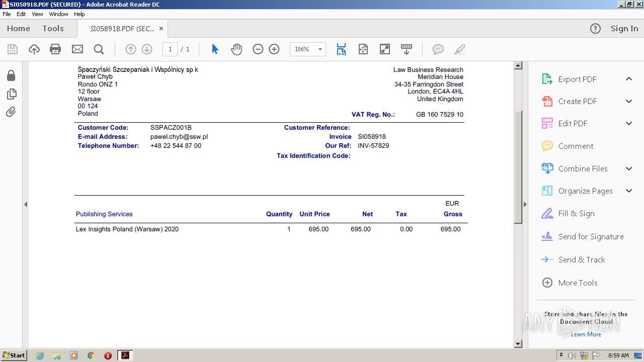Collapse the Export PDF section chevron

tap(629, 79)
